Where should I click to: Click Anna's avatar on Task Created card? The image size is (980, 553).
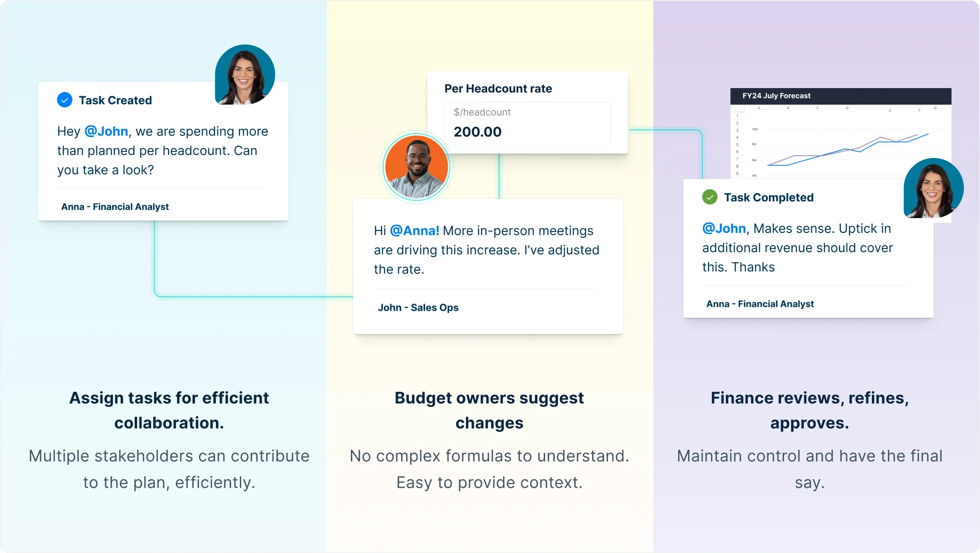click(x=245, y=74)
